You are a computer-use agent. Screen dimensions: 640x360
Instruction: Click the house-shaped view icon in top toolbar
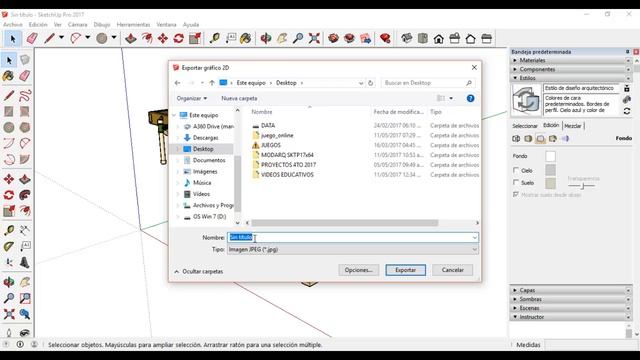click(x=438, y=39)
